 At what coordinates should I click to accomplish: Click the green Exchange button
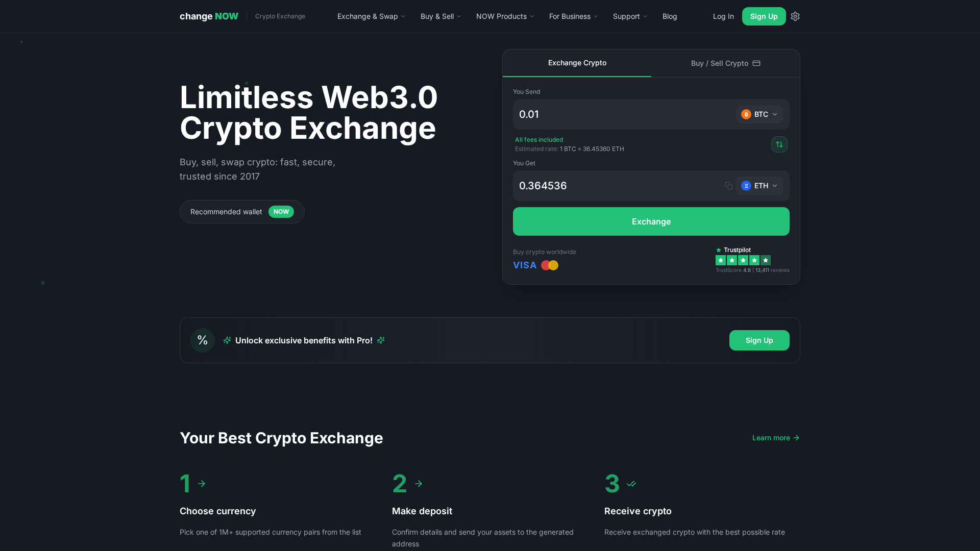coord(651,221)
